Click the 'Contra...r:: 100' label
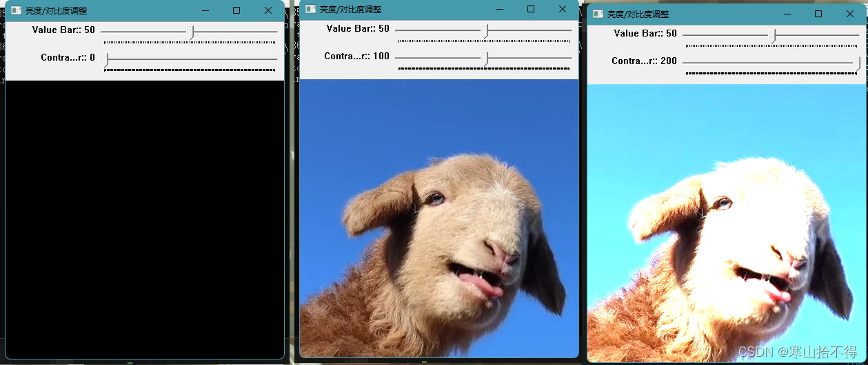Viewport: 868px width, 365px height. [x=356, y=56]
